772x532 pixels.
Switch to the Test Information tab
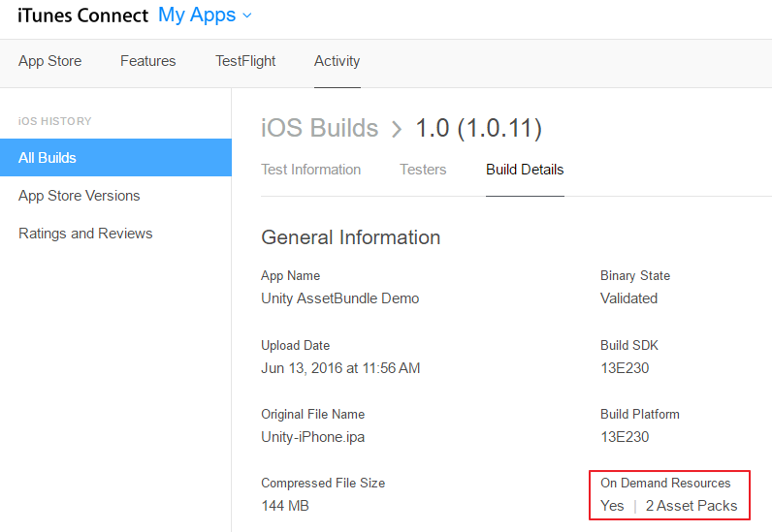(310, 170)
